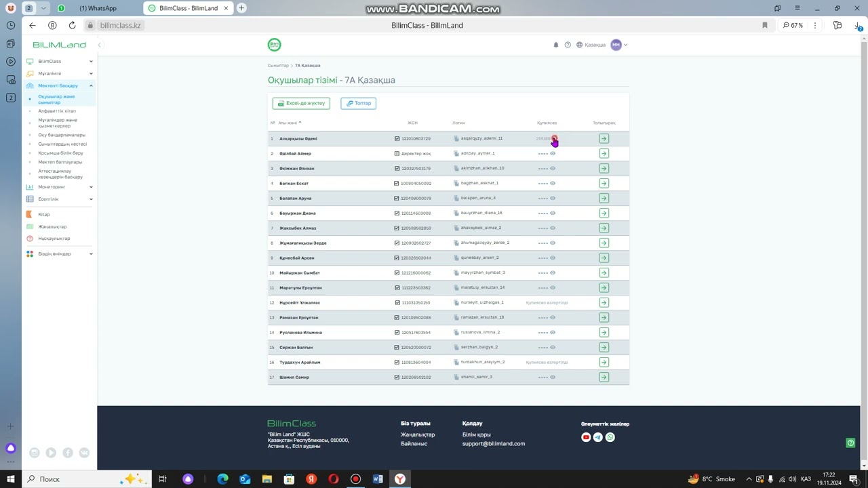This screenshot has height=488, width=868.
Task: Open details arrow for Әділбай Аймер
Action: (x=604, y=153)
